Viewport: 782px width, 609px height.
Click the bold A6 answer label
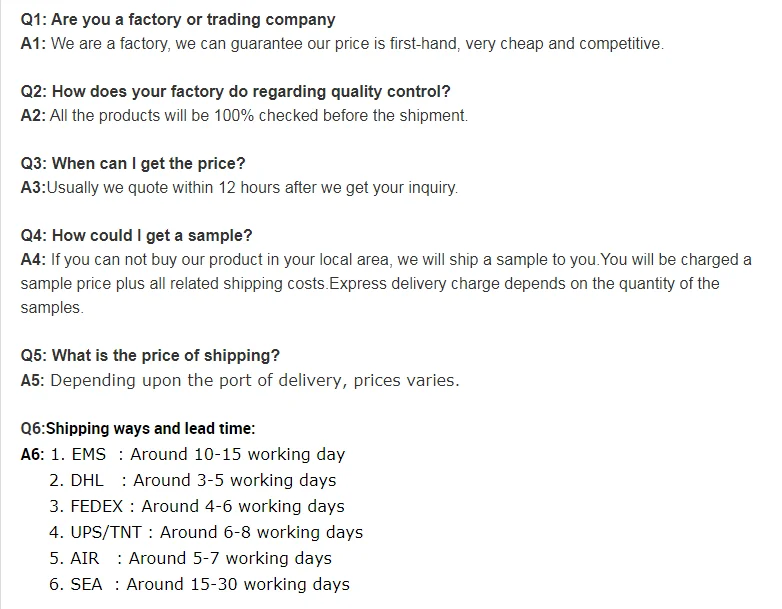pyautogui.click(x=32, y=454)
